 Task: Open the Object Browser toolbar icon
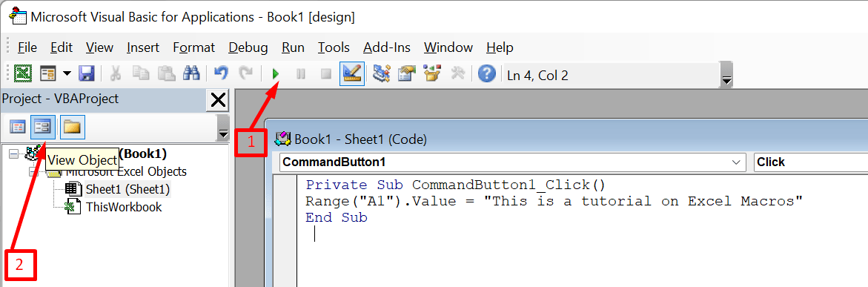coord(432,73)
